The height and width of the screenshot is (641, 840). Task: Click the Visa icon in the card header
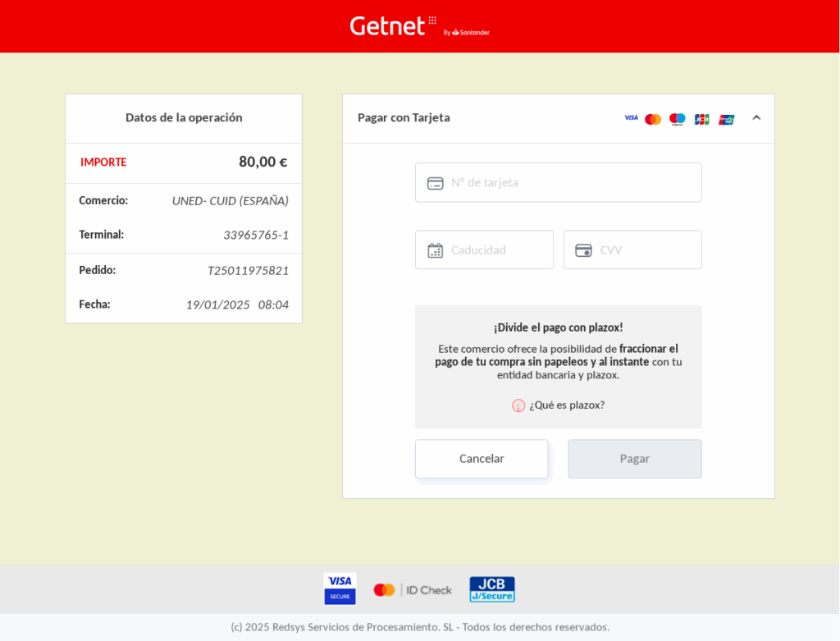631,118
